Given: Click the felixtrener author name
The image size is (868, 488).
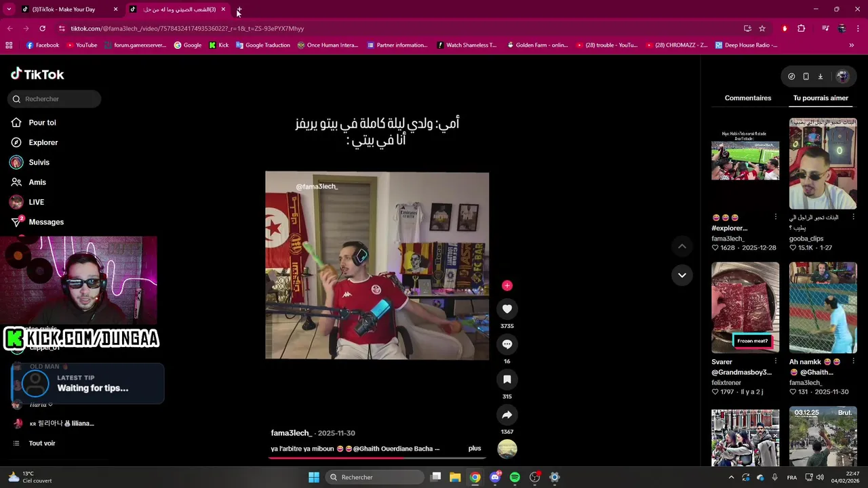Looking at the screenshot, I should point(726,383).
